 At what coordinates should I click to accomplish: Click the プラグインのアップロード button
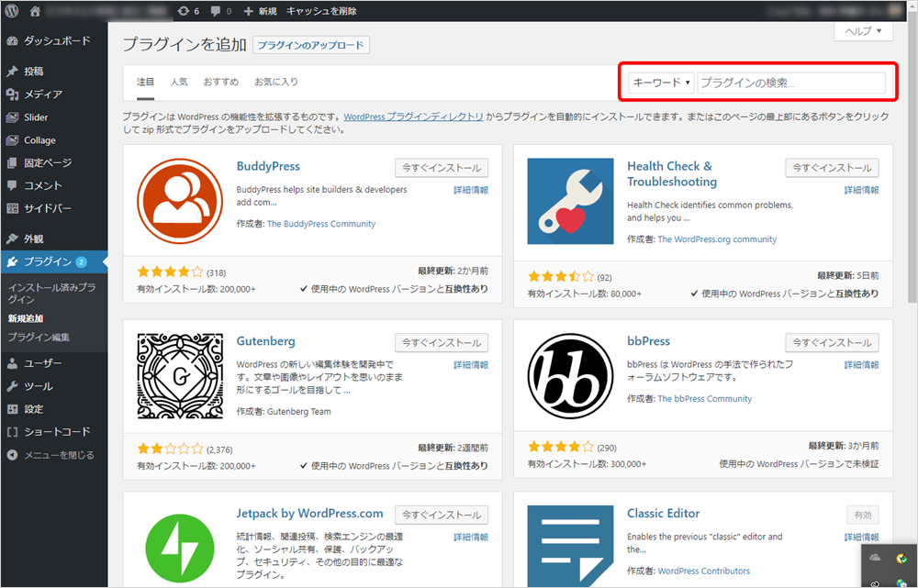[311, 45]
